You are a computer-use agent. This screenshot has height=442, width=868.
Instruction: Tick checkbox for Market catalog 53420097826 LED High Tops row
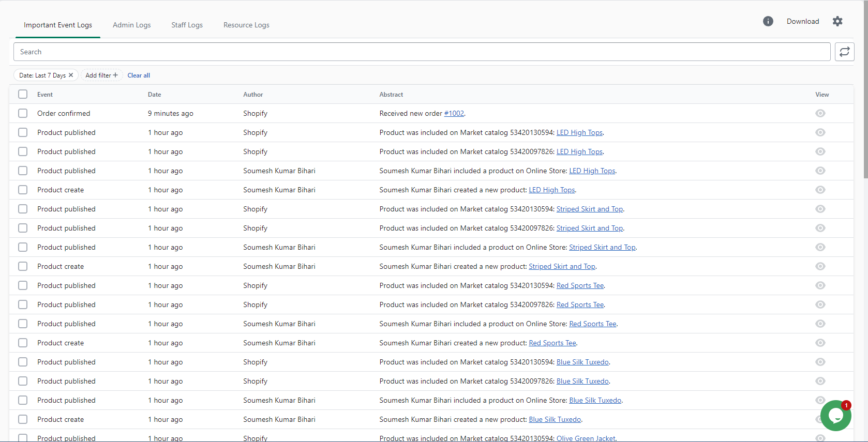[23, 151]
